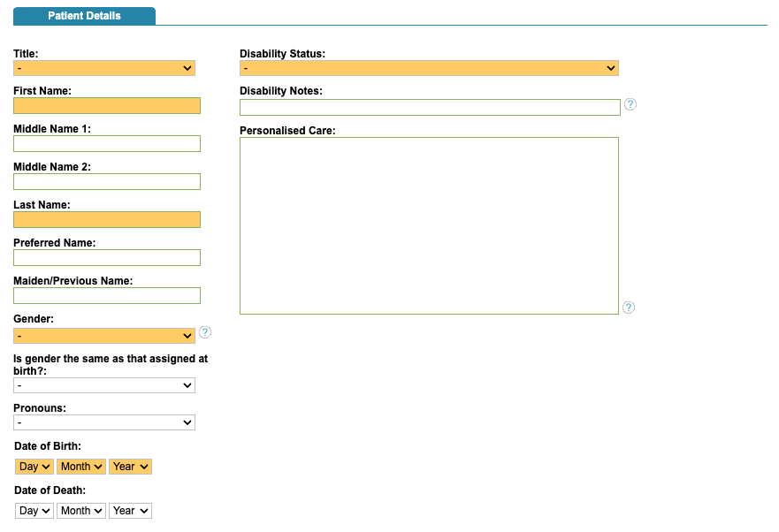This screenshot has width=779, height=532.
Task: Open Date of Death Day dropdown
Action: click(x=34, y=511)
